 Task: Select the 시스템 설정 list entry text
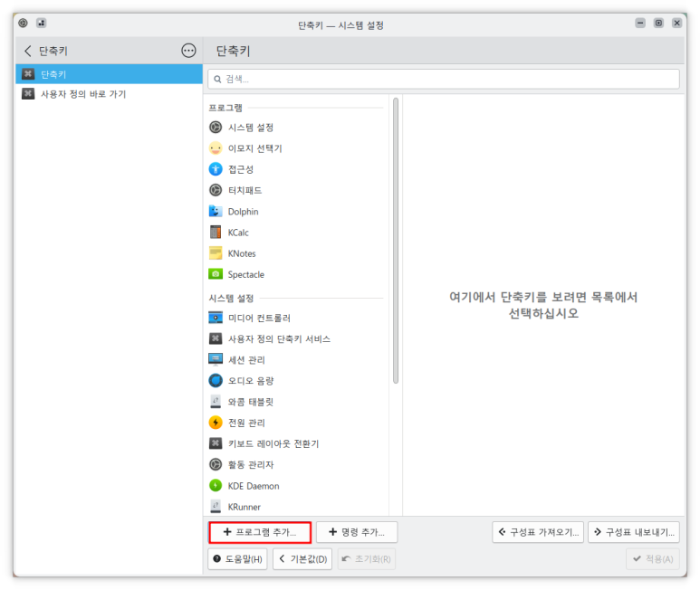click(251, 128)
